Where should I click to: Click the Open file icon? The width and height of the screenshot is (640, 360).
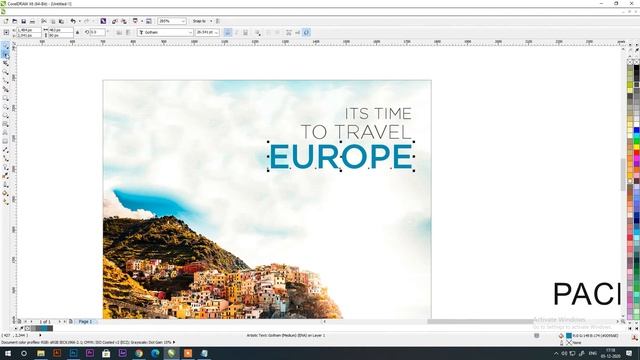[x=15, y=21]
